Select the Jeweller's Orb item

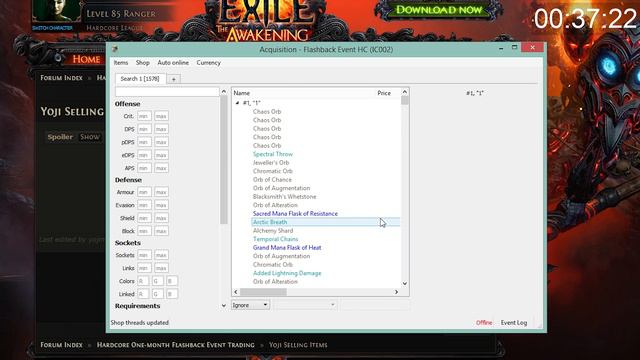[271, 162]
